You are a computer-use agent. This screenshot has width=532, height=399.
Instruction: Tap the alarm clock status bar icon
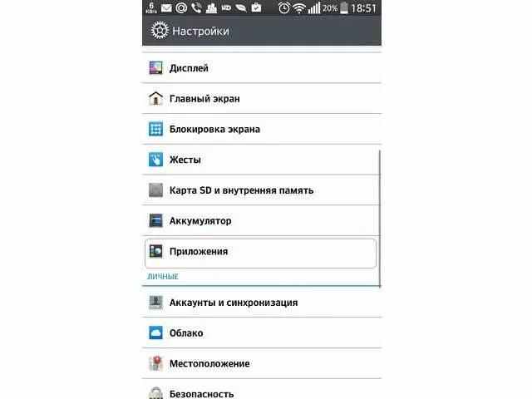coord(284,8)
